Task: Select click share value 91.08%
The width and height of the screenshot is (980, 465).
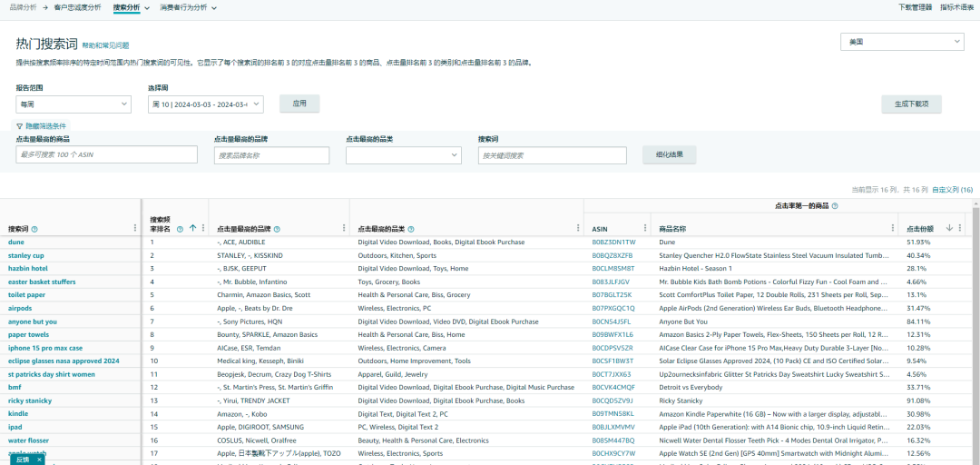Action: (x=918, y=401)
